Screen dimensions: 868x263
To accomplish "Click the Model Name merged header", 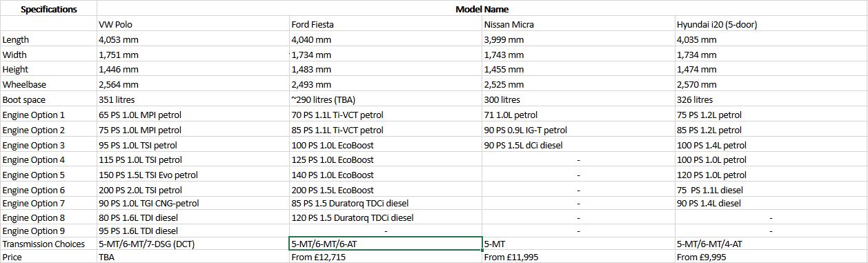I will [x=482, y=9].
